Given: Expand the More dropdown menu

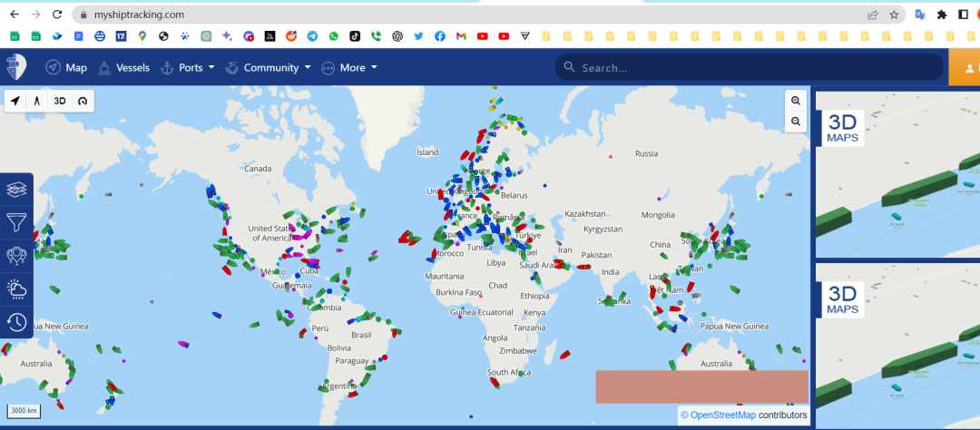Looking at the screenshot, I should point(348,67).
